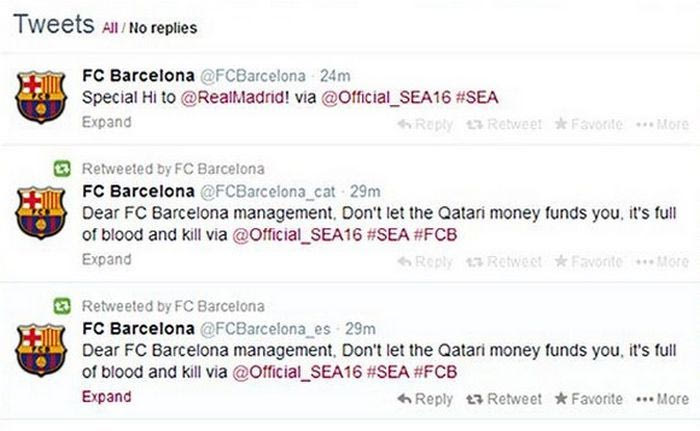Reply to the FCBarcelona_es tweet
The height and width of the screenshot is (431, 700).
tap(425, 399)
